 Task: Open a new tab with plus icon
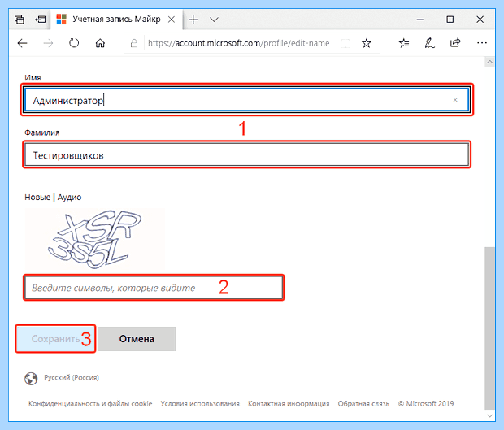tap(193, 20)
